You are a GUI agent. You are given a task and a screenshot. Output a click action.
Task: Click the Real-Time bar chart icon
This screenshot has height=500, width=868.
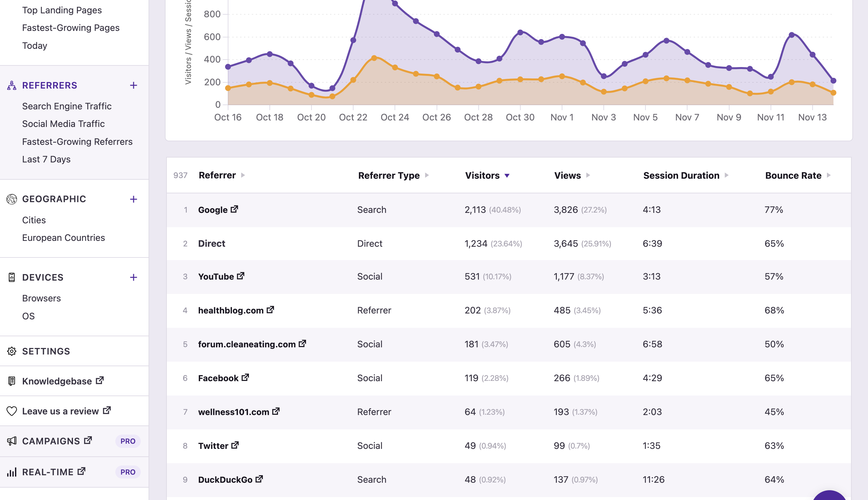click(11, 471)
